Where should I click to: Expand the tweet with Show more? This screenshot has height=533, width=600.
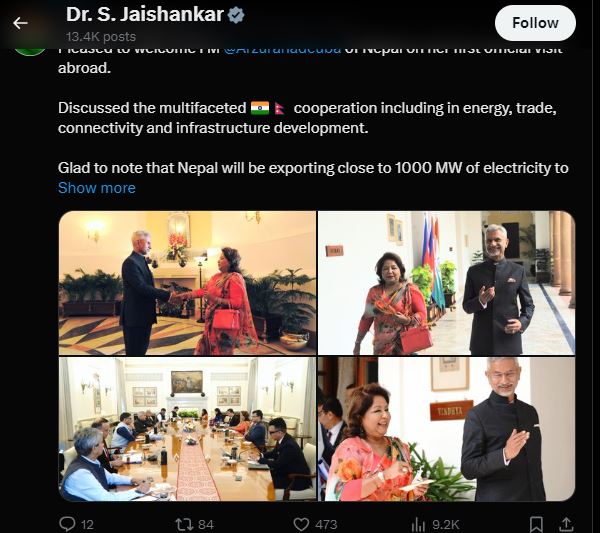click(x=97, y=188)
